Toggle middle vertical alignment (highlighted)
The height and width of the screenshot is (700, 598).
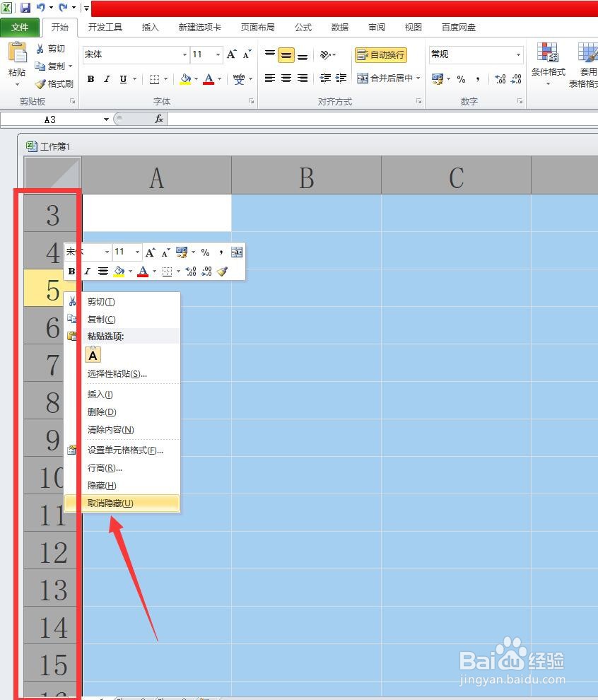point(286,55)
